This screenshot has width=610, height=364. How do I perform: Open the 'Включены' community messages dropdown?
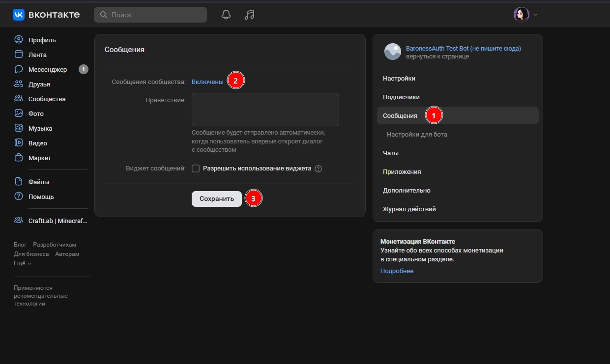click(207, 82)
